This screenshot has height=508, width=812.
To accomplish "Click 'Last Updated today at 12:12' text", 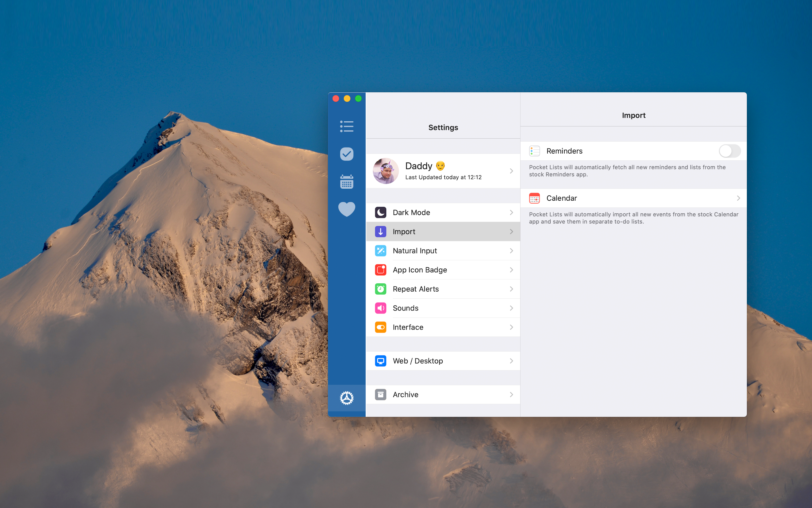I will click(443, 177).
